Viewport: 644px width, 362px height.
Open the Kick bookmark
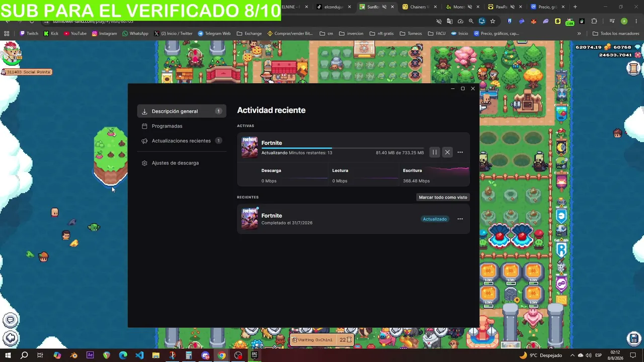point(51,34)
